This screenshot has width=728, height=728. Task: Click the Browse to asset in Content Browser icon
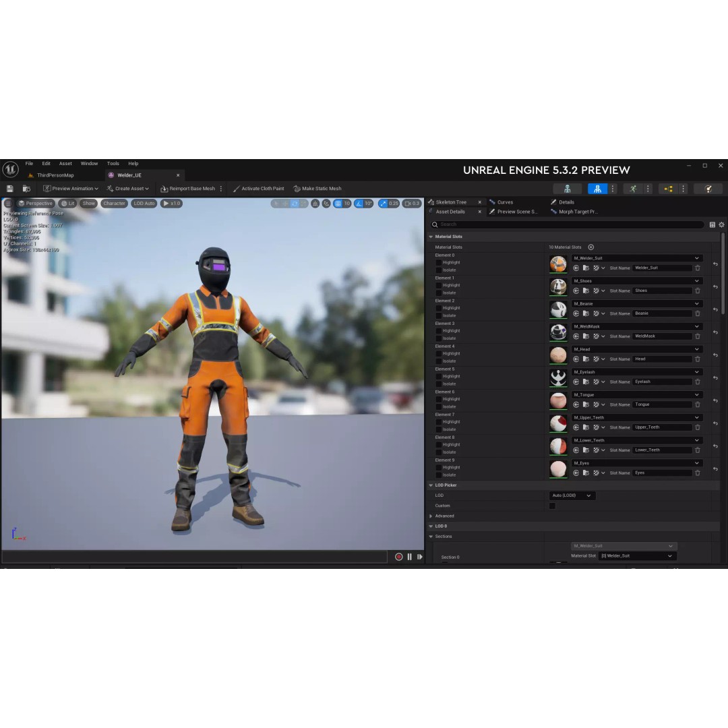[26, 189]
